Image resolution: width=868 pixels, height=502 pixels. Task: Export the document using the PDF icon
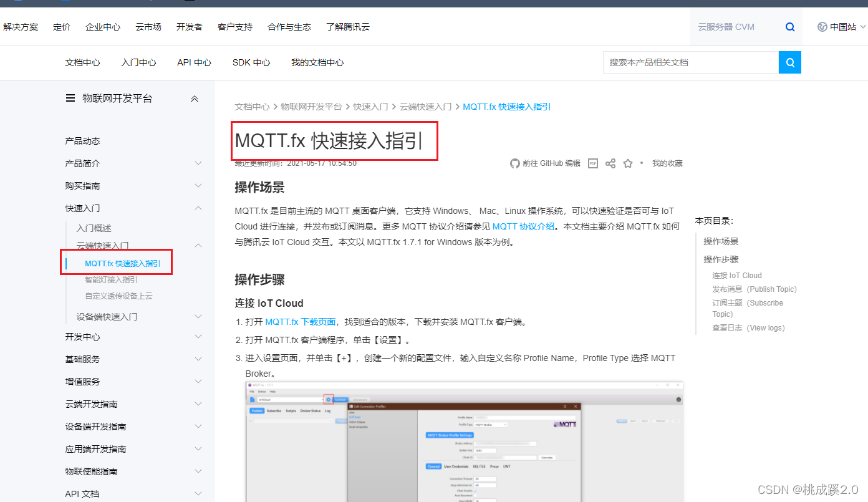point(592,163)
